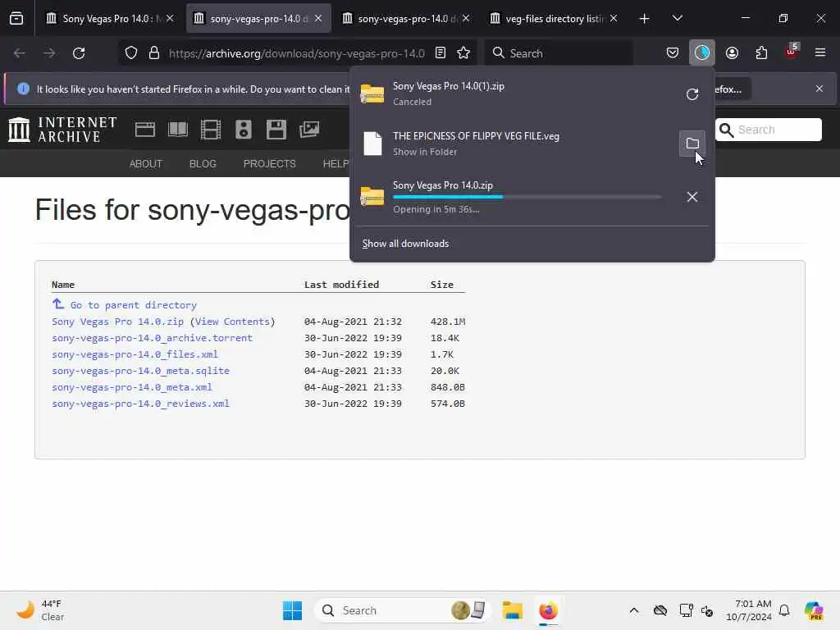Image resolution: width=840 pixels, height=630 pixels.
Task: Open the ABOUT menu item
Action: tap(146, 164)
